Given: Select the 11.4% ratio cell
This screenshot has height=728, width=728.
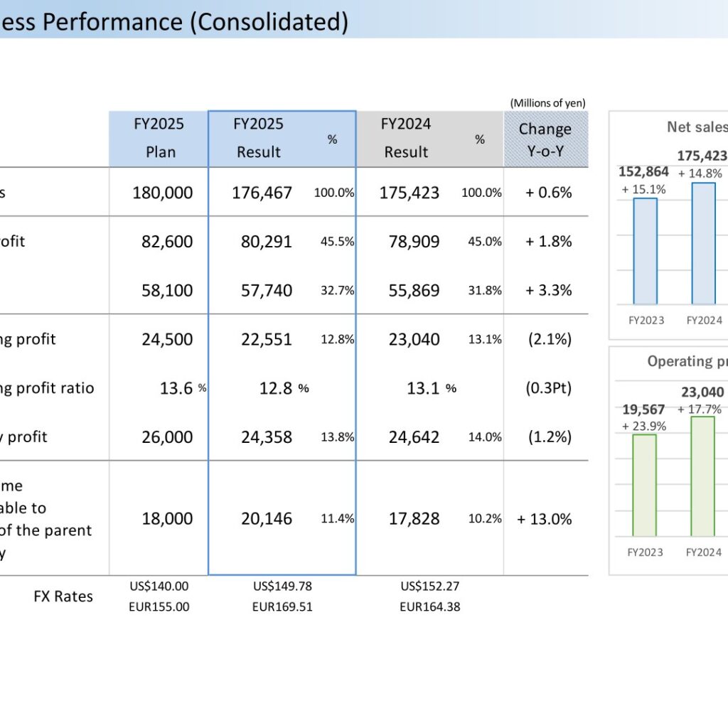Looking at the screenshot, I should pyautogui.click(x=337, y=518).
